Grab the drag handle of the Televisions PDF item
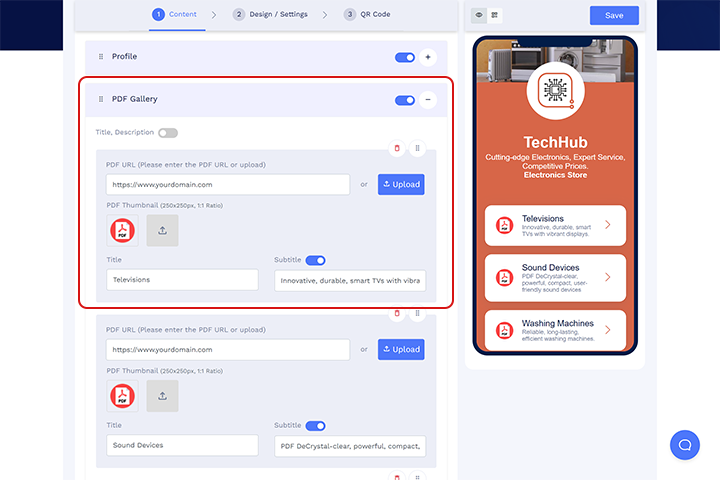Viewport: 720px width, 480px height. 417,149
